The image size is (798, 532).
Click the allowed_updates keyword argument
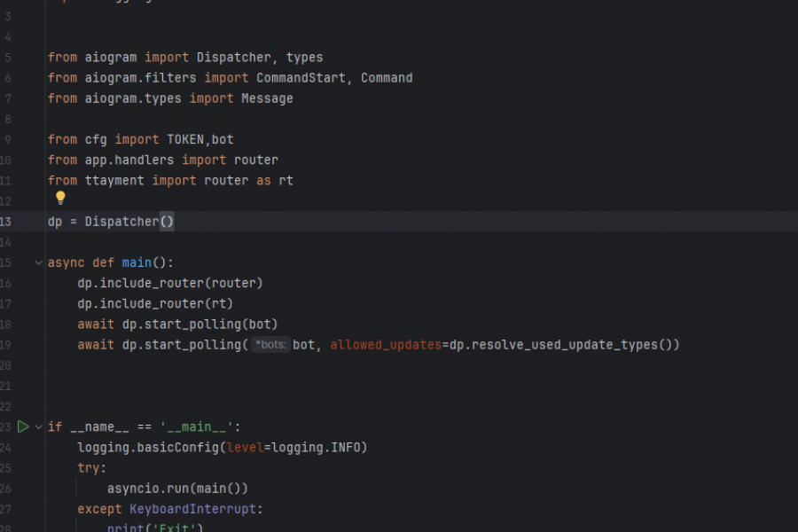(x=386, y=345)
